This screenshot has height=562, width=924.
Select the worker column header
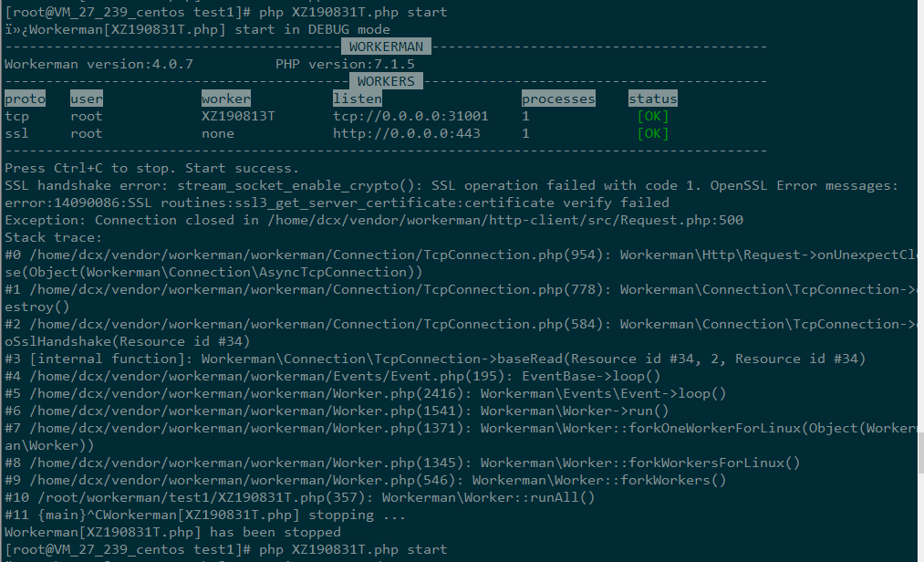pos(225,99)
